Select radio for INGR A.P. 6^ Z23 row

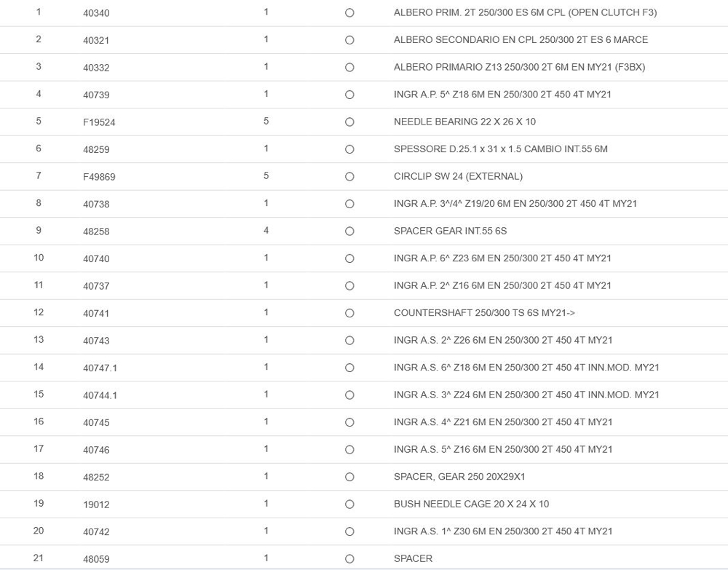[x=349, y=258]
